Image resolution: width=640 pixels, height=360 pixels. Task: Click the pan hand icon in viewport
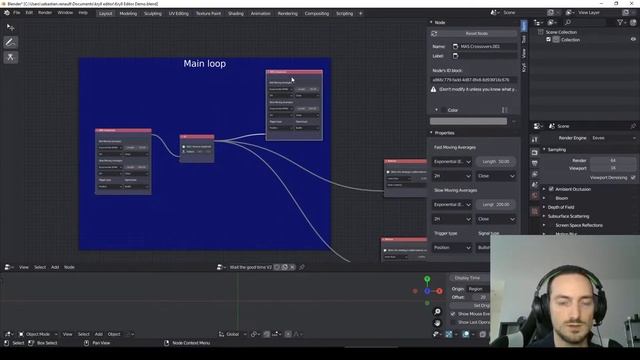point(437,323)
